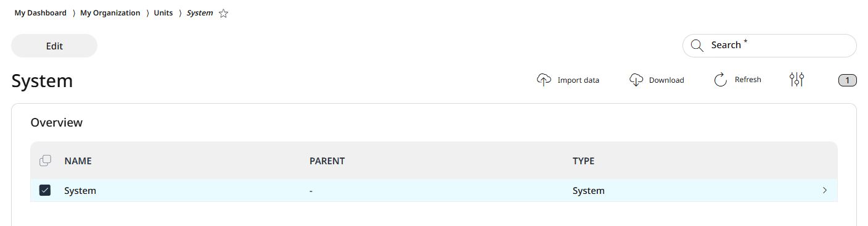This screenshot has height=226, width=868.
Task: Click the favorite star icon beside System breadcrumb
Action: 224,14
